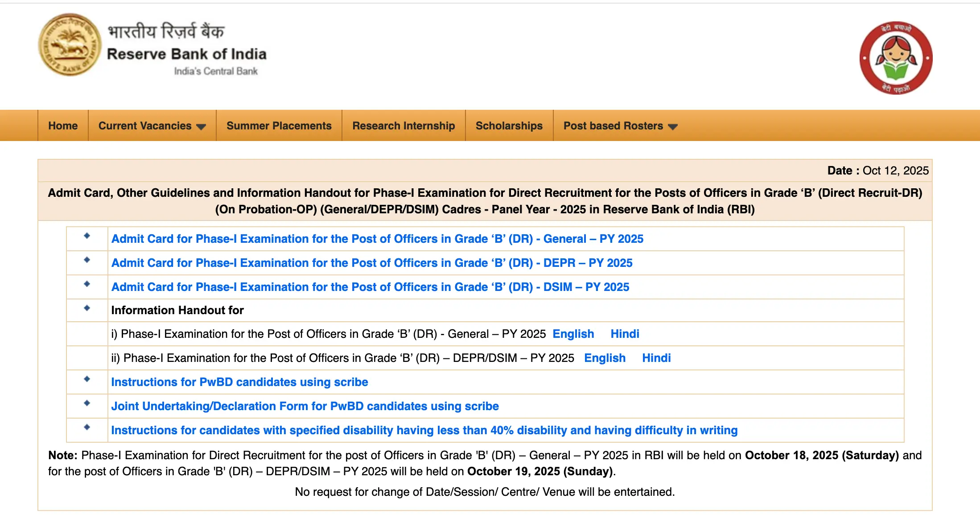Open Instructions for PwBD candidates using scribe

click(x=239, y=382)
